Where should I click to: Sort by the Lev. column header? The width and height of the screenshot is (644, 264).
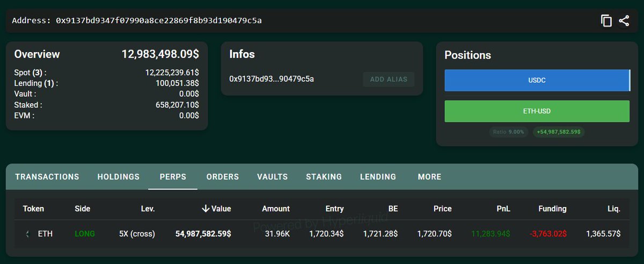click(148, 209)
